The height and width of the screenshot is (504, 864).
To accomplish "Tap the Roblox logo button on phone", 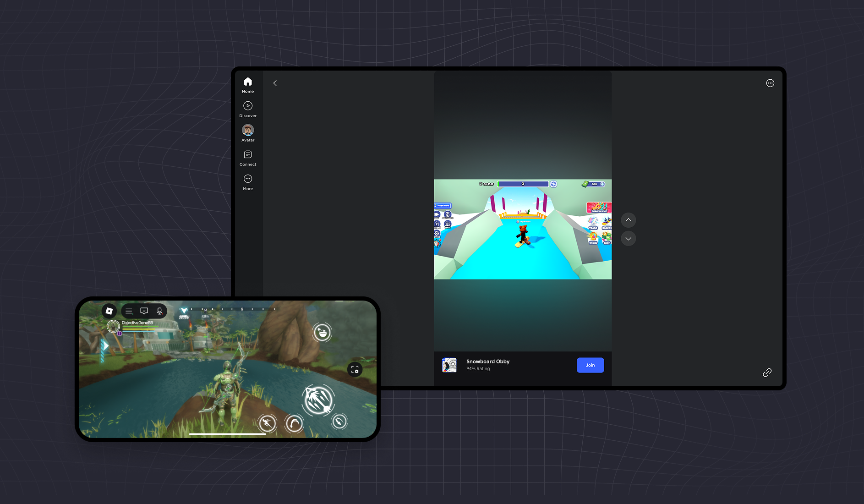I will click(109, 311).
